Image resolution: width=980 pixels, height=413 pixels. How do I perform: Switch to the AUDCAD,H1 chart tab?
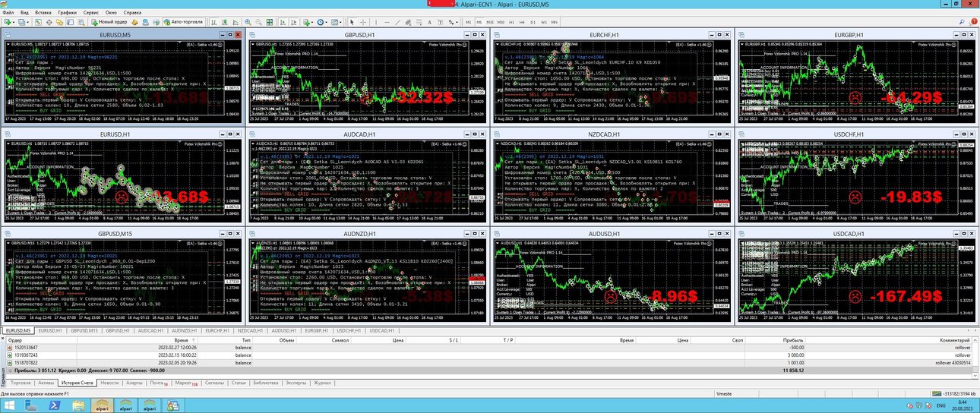150,330
